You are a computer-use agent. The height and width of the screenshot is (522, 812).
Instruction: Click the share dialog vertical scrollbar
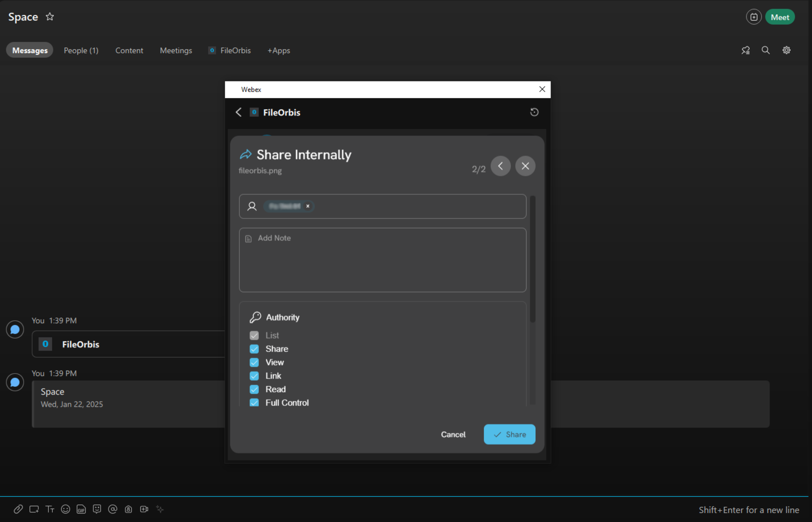click(x=533, y=259)
